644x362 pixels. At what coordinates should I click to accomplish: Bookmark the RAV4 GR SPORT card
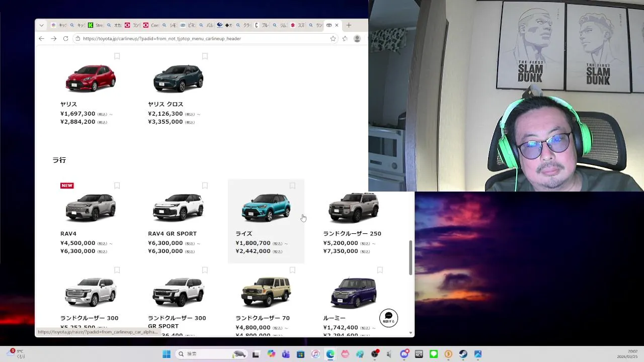[x=205, y=186]
